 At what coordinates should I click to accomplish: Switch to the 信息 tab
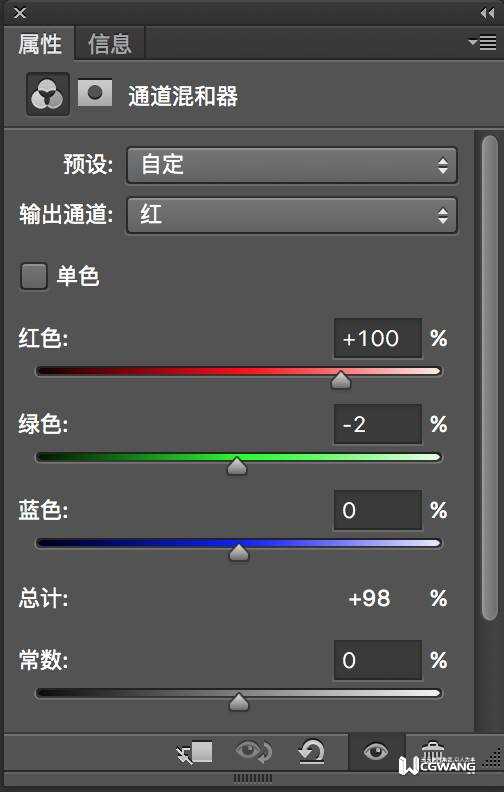[110, 44]
